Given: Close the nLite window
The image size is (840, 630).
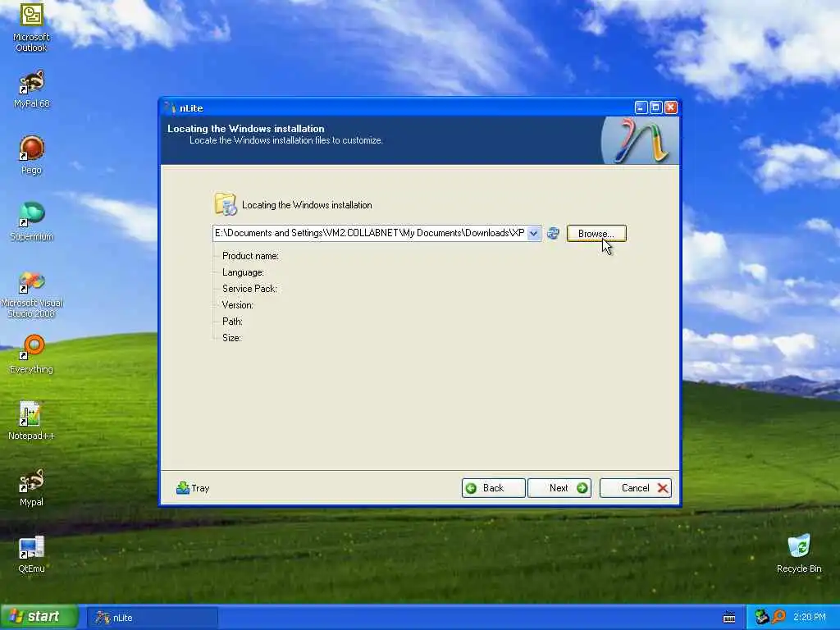Looking at the screenshot, I should pos(671,107).
